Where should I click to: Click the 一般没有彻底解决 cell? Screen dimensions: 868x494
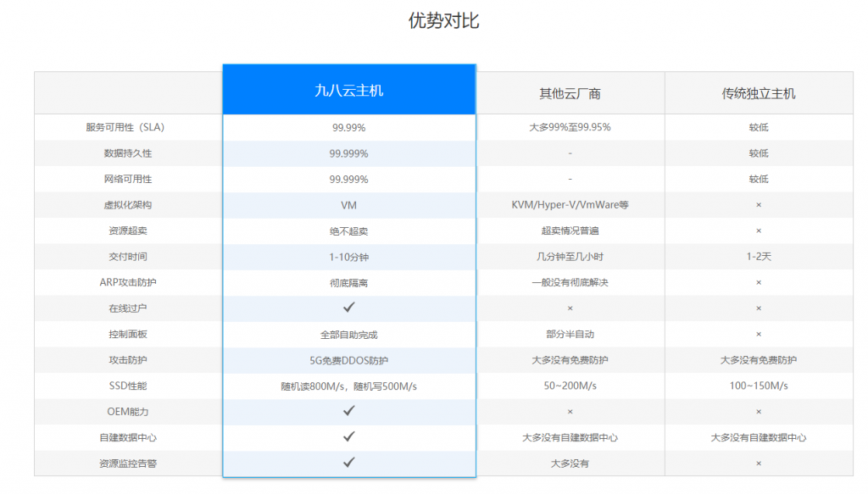tap(570, 282)
